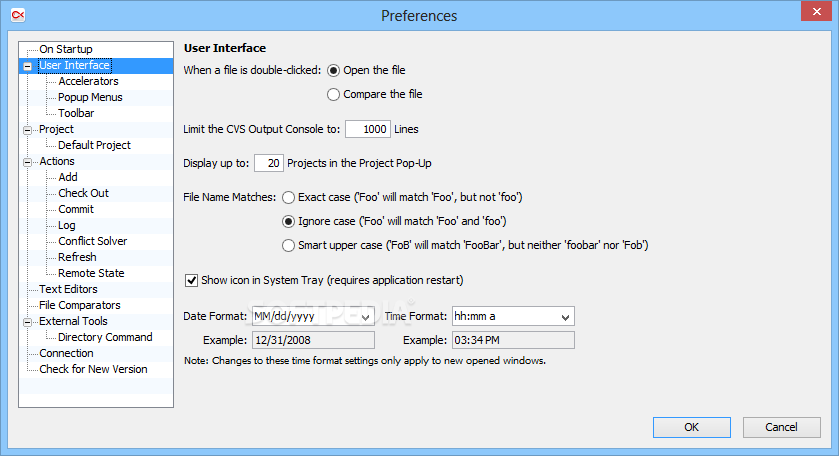The image size is (839, 456).
Task: Click the CVS Output Console lines field
Action: tap(368, 129)
